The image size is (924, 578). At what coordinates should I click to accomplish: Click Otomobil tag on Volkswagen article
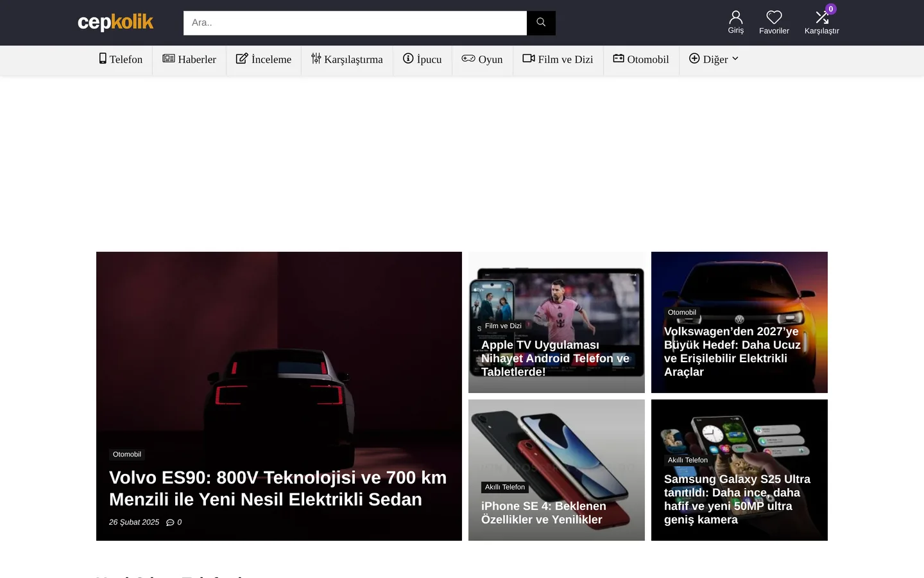[682, 312]
